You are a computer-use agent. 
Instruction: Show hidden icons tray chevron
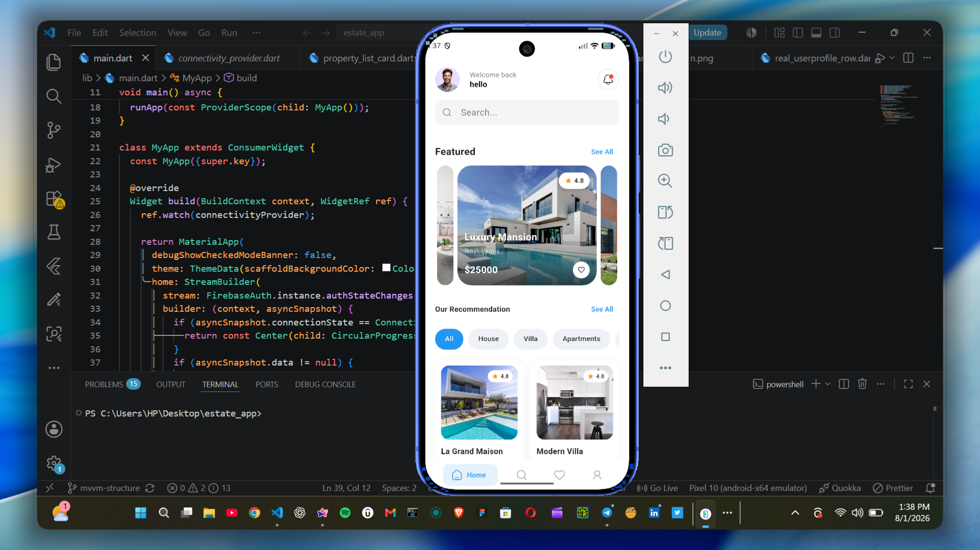coord(795,513)
